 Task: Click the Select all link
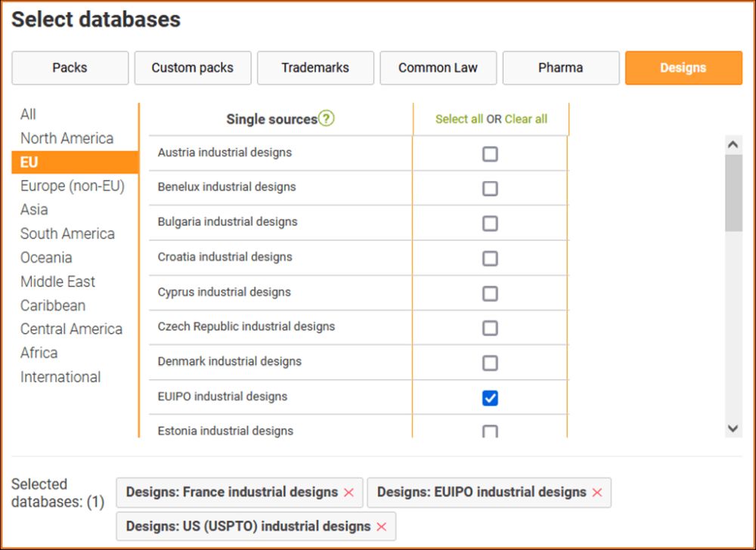pos(459,119)
